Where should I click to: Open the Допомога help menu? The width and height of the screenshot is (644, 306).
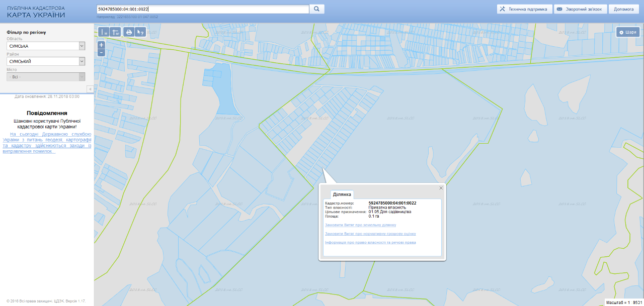(x=623, y=9)
